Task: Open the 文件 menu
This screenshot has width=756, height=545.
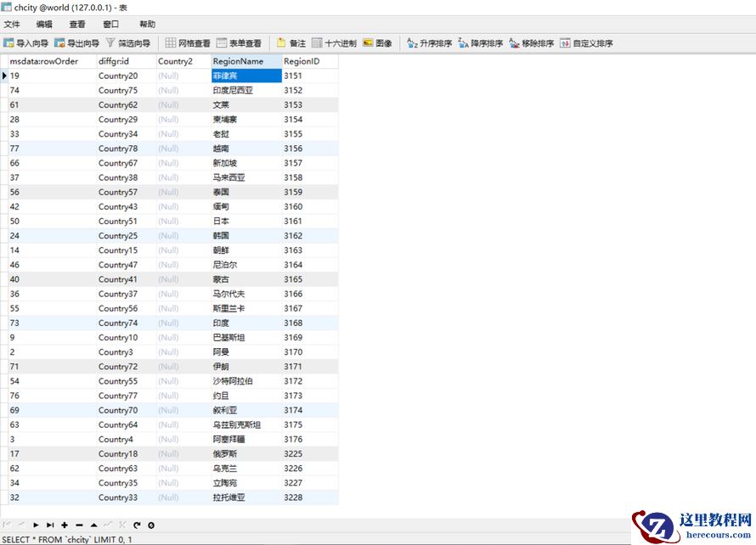Action: click(x=12, y=24)
